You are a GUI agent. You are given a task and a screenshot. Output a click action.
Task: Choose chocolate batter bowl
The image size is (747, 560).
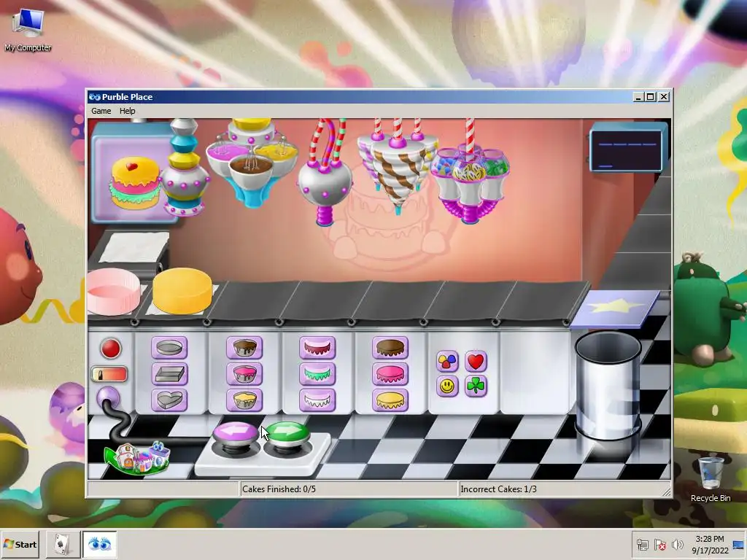[x=244, y=348]
